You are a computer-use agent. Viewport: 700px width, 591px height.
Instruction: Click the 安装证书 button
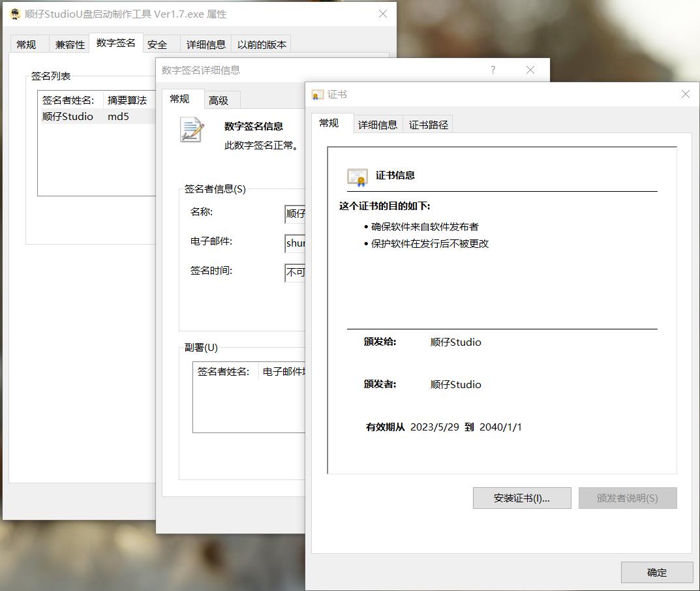521,498
